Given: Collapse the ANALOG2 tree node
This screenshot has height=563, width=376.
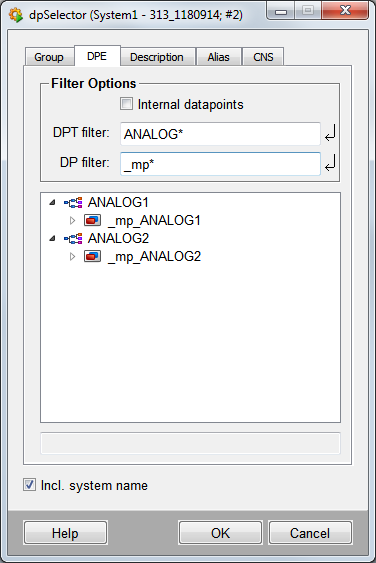Looking at the screenshot, I should 52,238.
